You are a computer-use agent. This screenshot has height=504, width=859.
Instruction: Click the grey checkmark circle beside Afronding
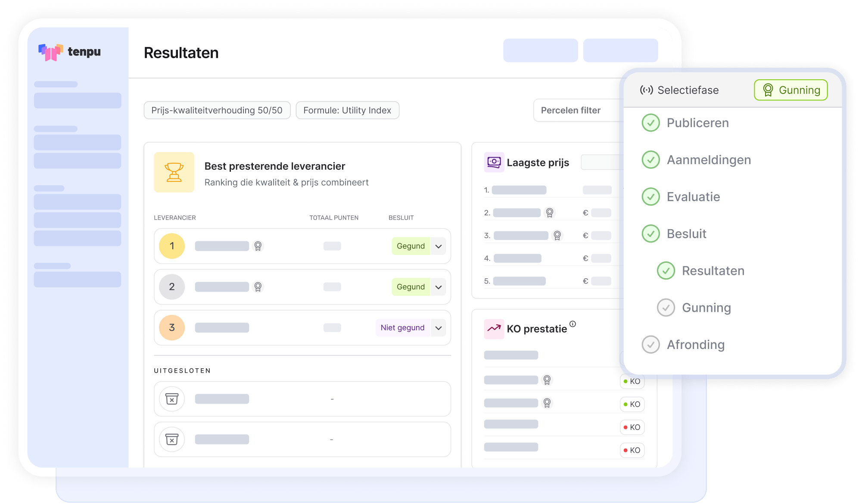click(x=650, y=345)
